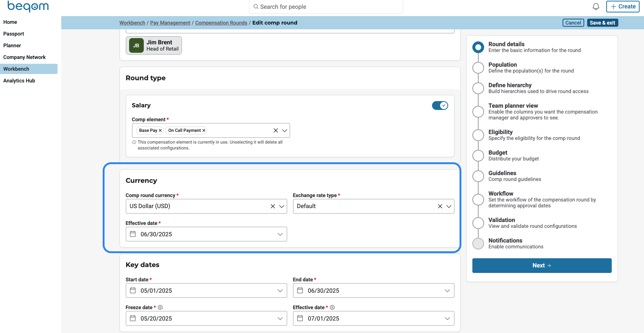
Task: Click the Next button
Action: [542, 266]
